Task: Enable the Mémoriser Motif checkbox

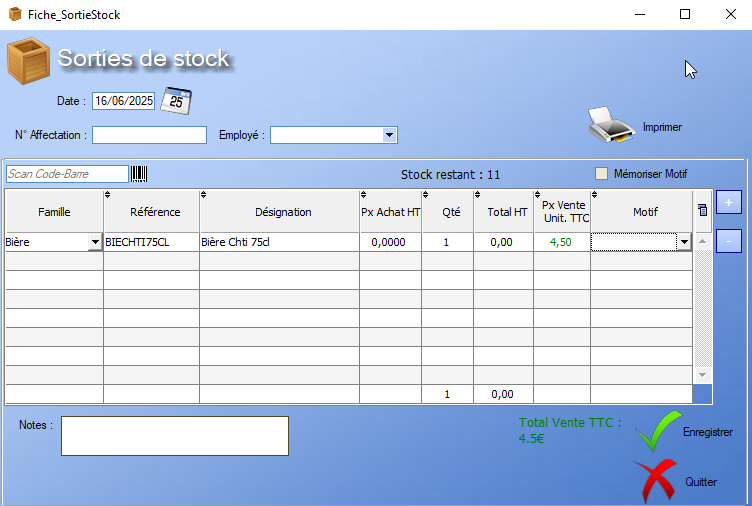Action: click(601, 174)
